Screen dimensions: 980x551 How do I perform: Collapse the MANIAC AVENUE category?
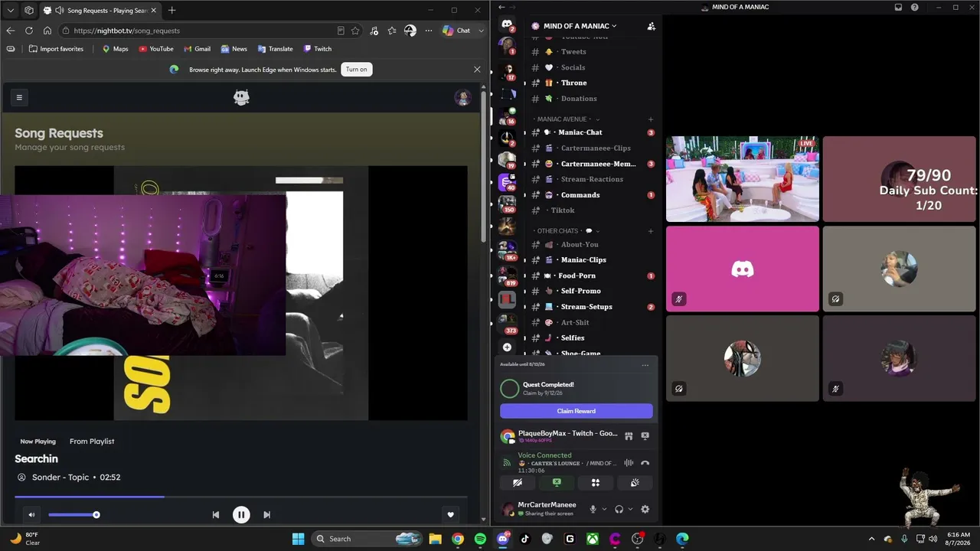(x=566, y=119)
